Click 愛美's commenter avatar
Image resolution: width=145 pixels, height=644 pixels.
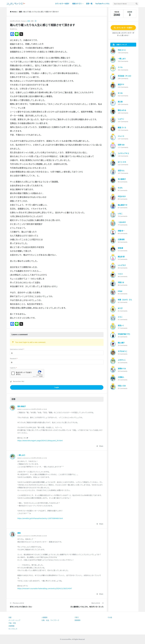click(x=12, y=534)
